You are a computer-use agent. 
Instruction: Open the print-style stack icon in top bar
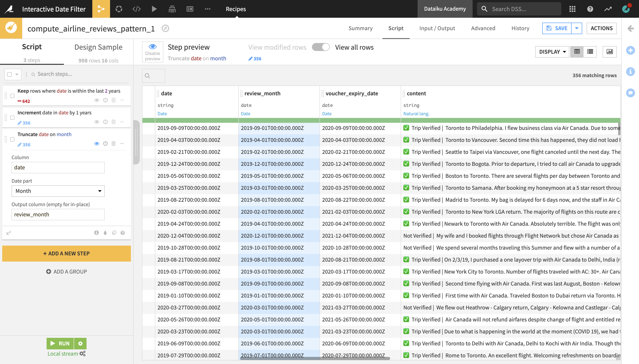172,9
